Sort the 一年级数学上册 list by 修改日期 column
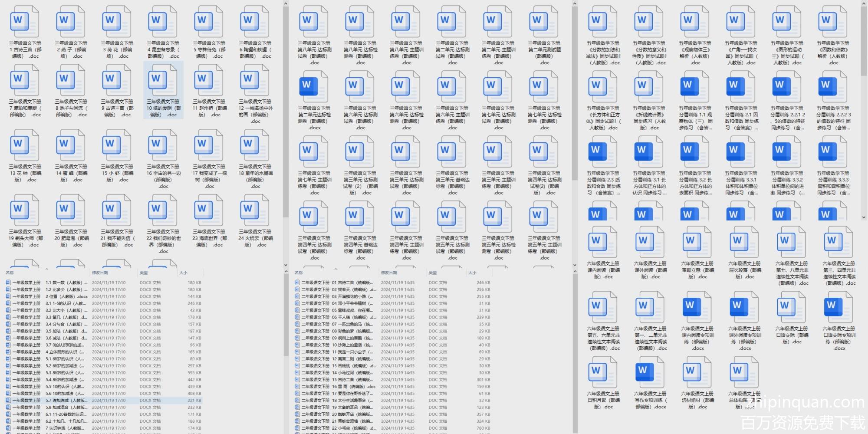This screenshot has height=434, width=868. coord(100,273)
